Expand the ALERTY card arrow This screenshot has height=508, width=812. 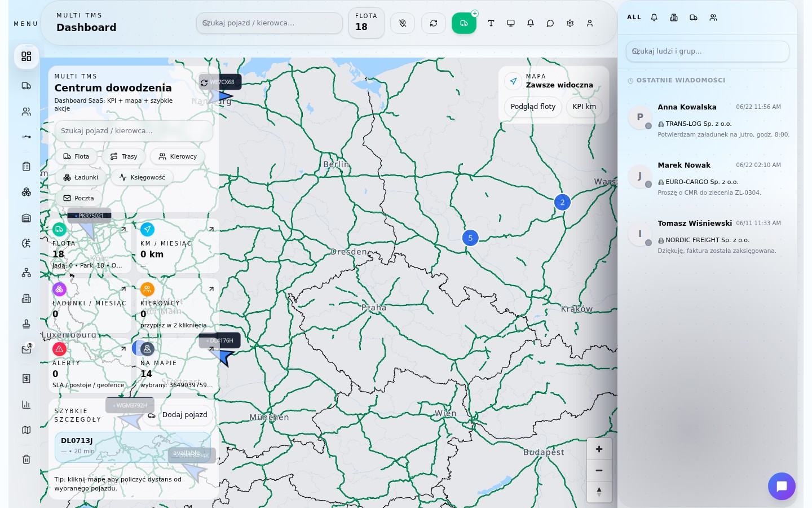coord(123,349)
